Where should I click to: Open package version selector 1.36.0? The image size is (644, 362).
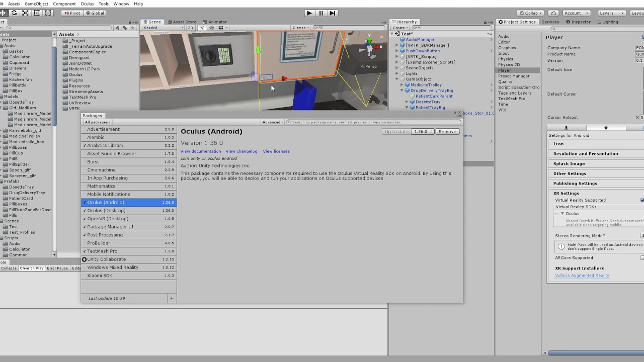(423, 132)
